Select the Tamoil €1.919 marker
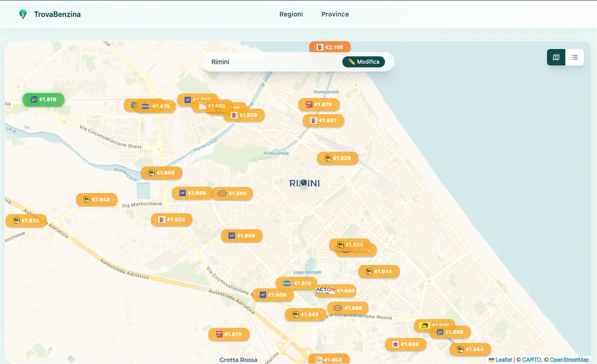 (x=297, y=283)
